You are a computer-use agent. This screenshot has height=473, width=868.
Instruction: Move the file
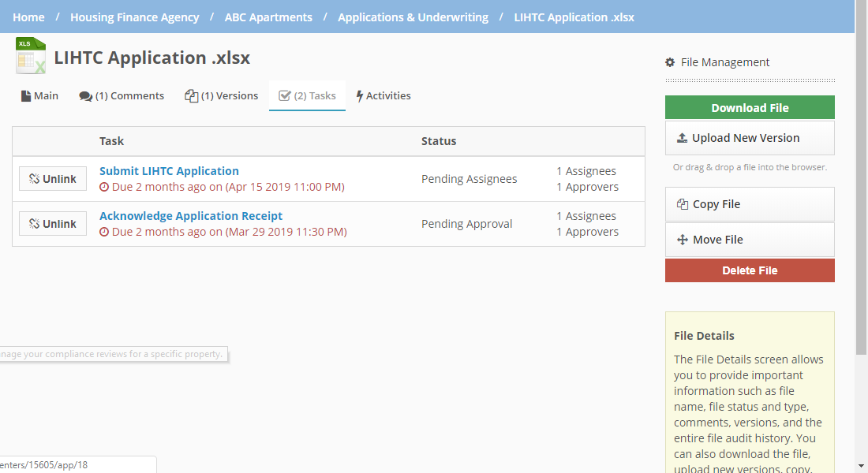click(750, 240)
